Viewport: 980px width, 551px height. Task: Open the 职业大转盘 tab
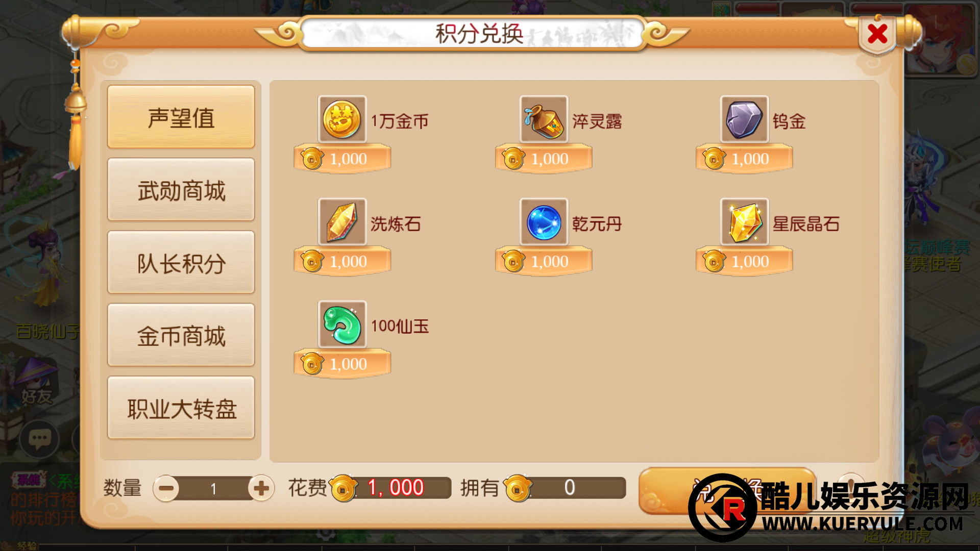point(181,408)
